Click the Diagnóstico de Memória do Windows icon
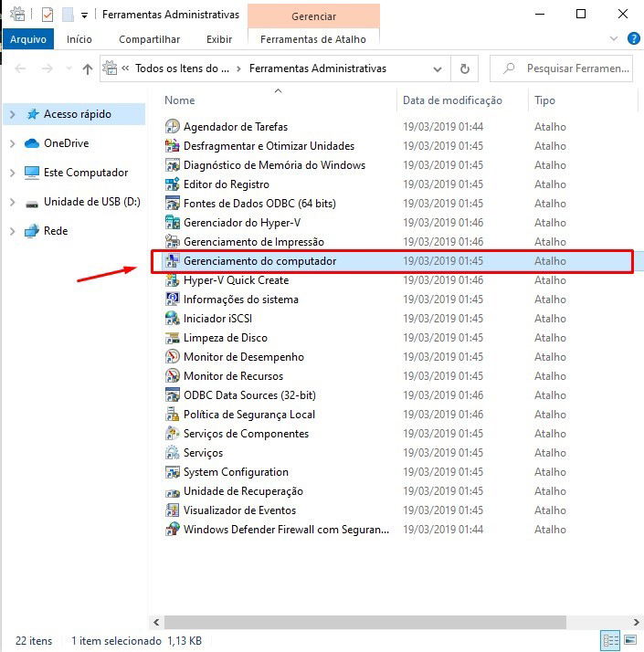This screenshot has width=644, height=652. (x=173, y=164)
